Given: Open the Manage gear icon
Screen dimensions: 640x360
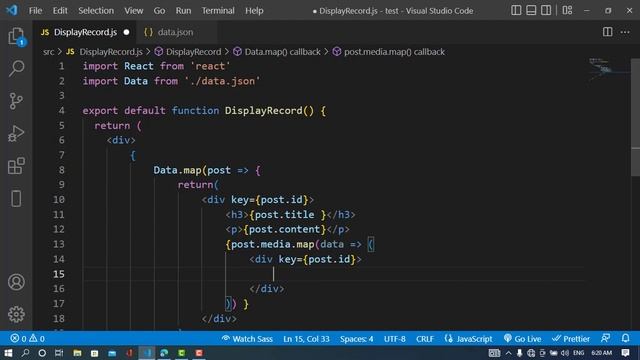Looking at the screenshot, I should [16, 314].
